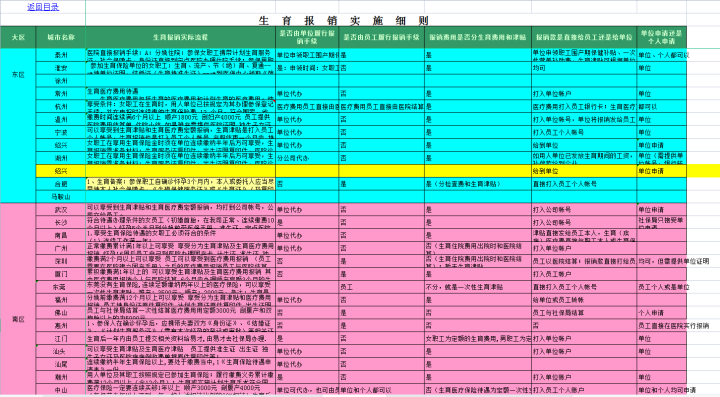Select 分公司代办 cell in 湖州 row
Screen dimensions: 720x397
tap(307, 158)
